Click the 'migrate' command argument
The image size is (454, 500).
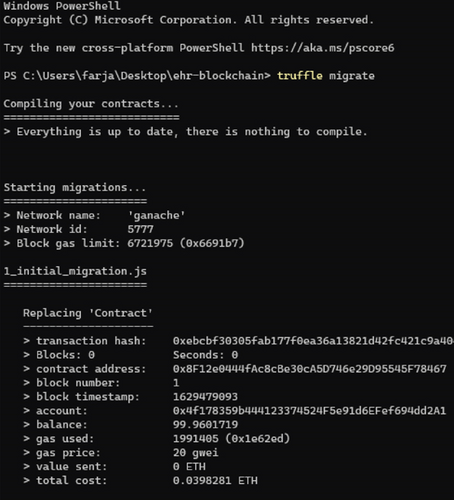pos(352,76)
